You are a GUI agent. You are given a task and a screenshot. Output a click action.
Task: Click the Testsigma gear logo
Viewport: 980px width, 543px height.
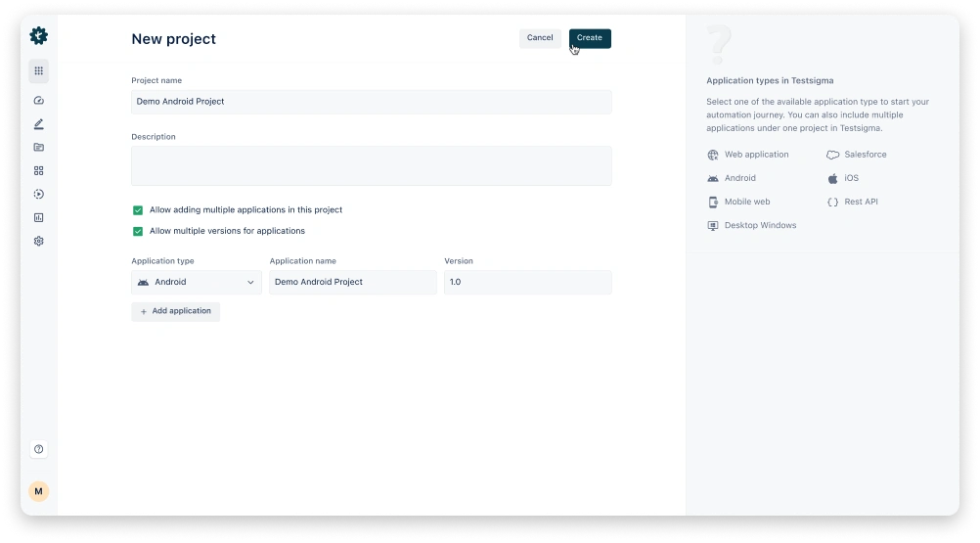(38, 36)
